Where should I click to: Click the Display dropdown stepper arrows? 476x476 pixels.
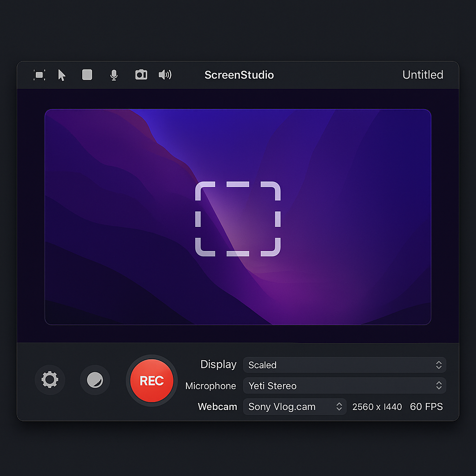[x=438, y=365]
